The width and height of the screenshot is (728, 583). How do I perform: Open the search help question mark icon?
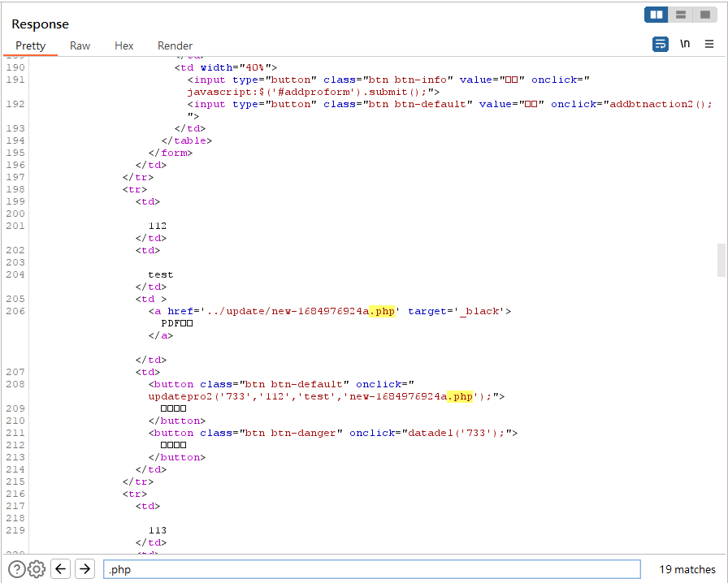click(17, 569)
